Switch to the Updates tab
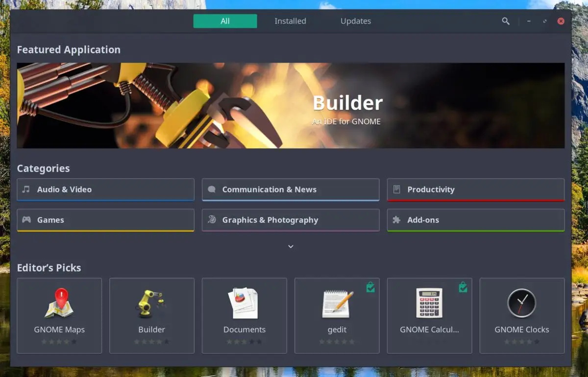 point(356,21)
